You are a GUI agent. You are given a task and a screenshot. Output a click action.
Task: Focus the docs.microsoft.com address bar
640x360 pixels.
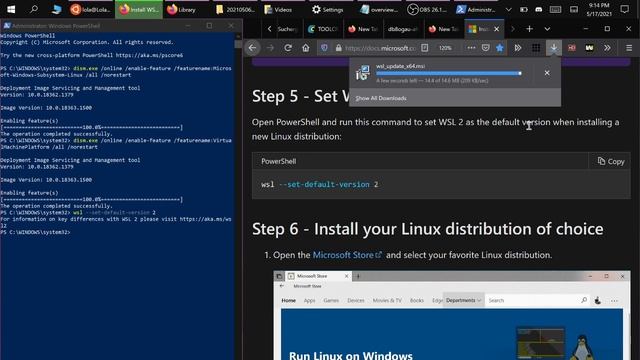380,48
